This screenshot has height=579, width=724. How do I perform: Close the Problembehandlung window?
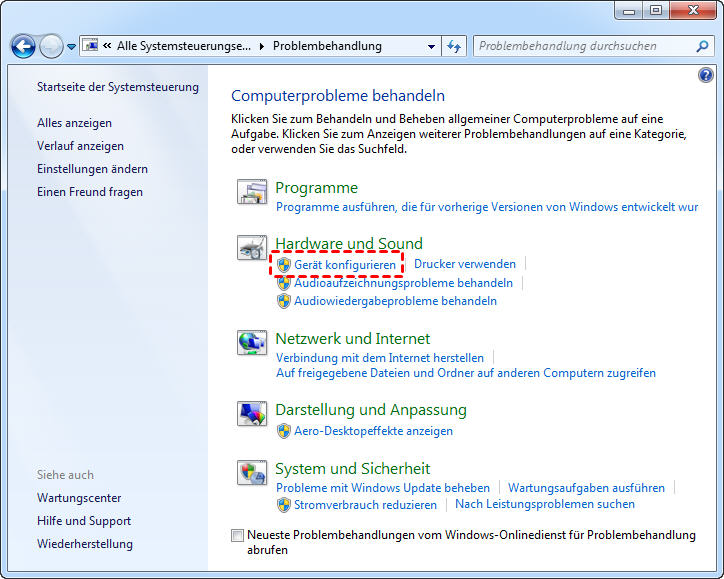[x=693, y=10]
